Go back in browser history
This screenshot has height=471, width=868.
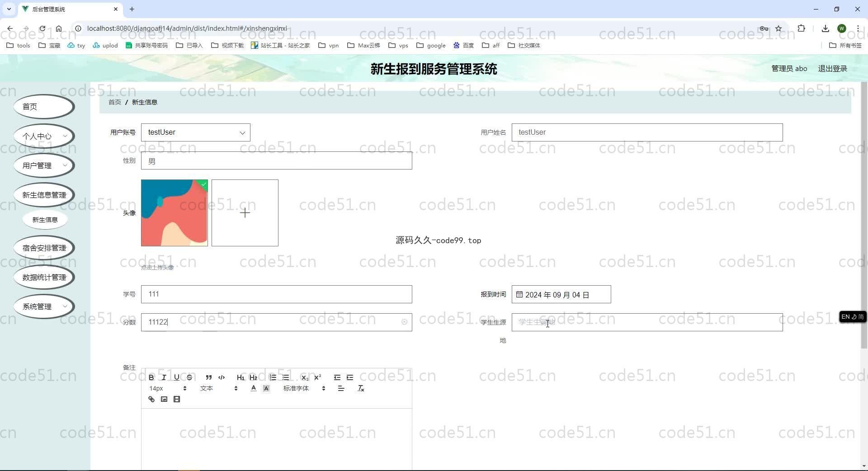pos(10,28)
